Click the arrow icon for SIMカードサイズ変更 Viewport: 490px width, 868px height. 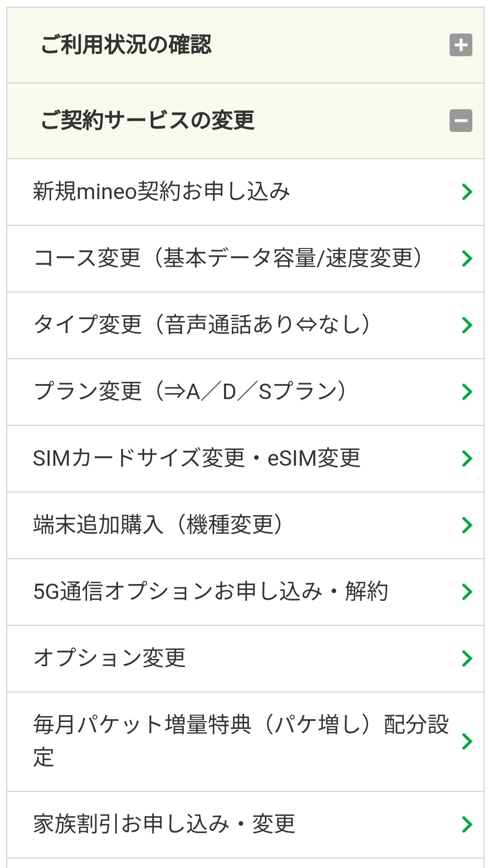[x=467, y=458]
